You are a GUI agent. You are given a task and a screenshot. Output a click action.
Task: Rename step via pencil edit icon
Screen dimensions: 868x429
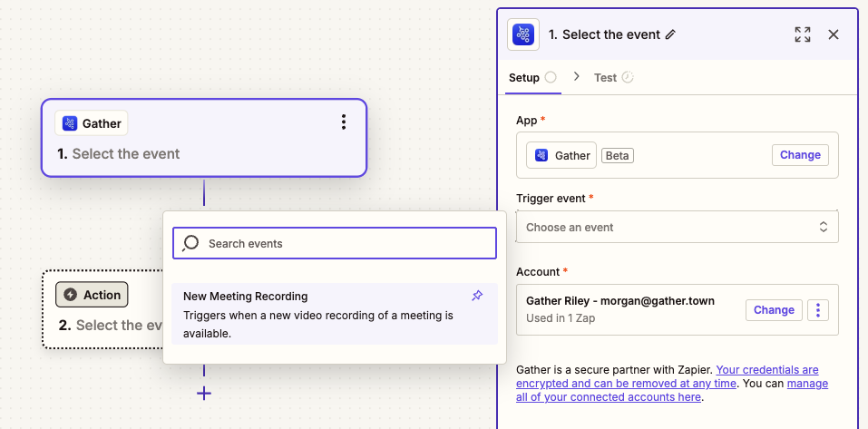pyautogui.click(x=670, y=34)
